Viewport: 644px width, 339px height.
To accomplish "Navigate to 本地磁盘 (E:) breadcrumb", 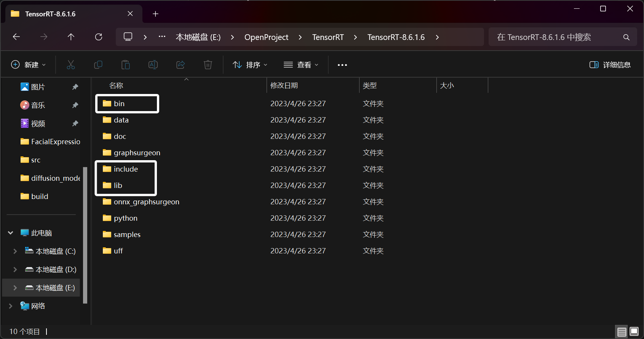I will click(198, 37).
